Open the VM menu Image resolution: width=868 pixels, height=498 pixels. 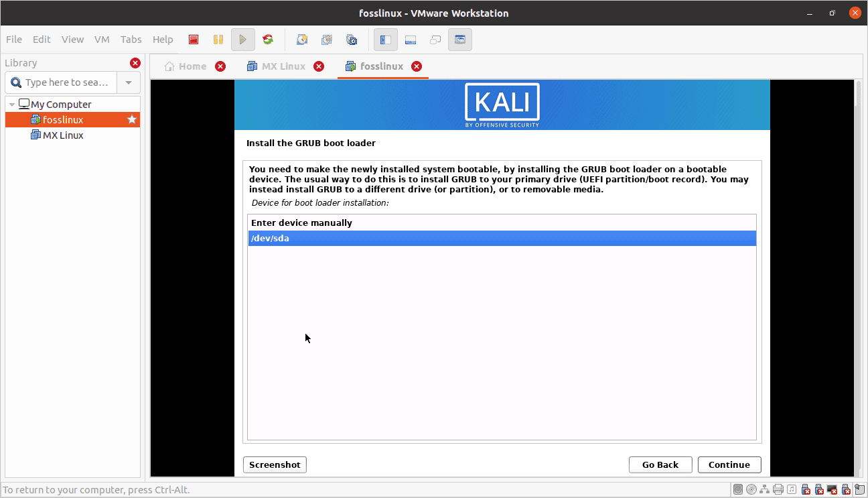pos(102,40)
